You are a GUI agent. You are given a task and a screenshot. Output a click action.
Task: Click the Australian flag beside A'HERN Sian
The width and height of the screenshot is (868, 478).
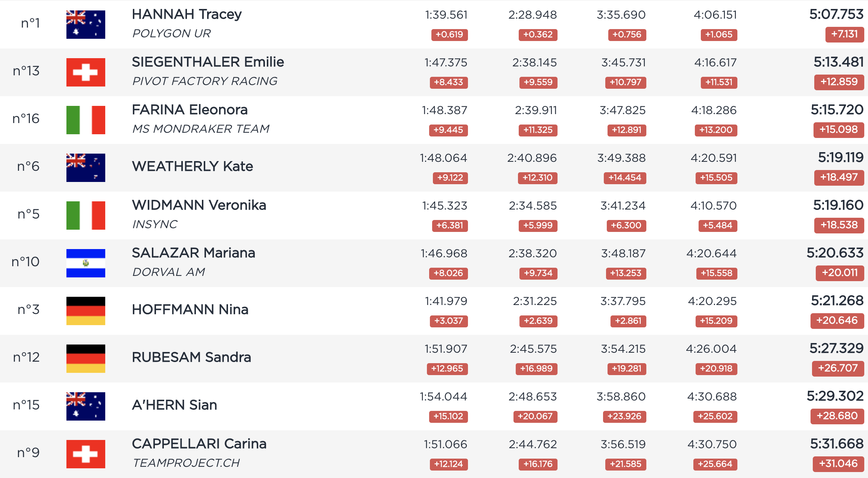coord(86,406)
